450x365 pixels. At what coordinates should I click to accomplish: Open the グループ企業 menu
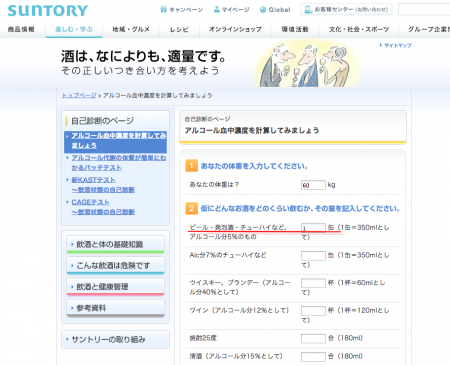pyautogui.click(x=429, y=29)
